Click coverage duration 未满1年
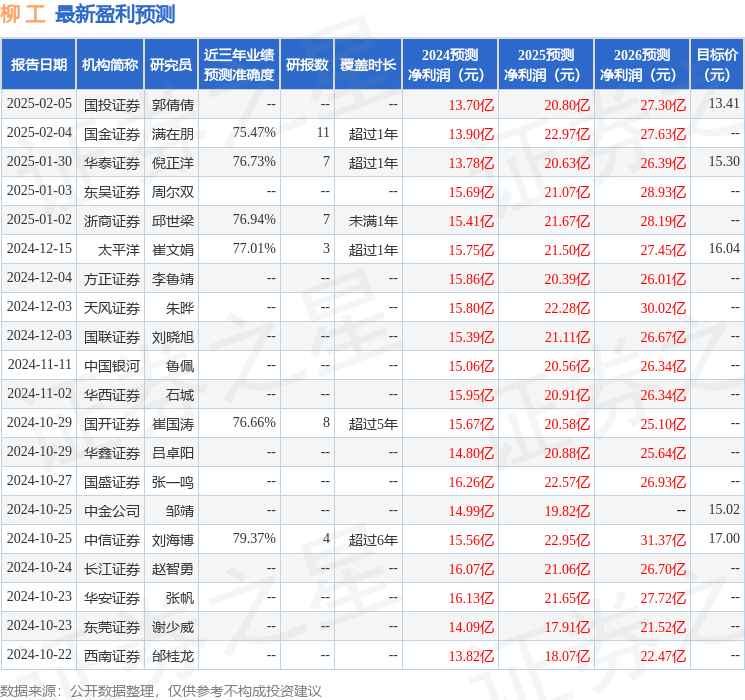The width and height of the screenshot is (745, 700). coord(373,221)
